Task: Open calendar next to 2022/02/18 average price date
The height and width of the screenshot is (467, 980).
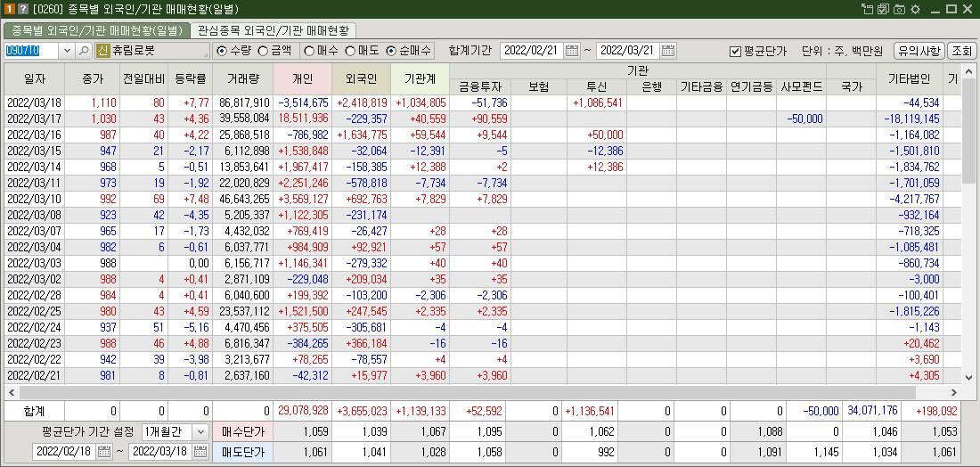Action: [103, 451]
